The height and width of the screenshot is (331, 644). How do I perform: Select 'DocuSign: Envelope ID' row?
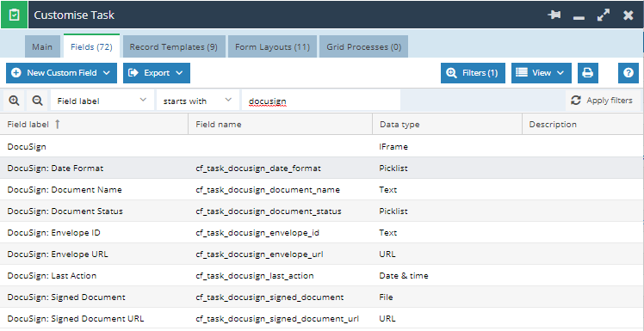point(322,233)
